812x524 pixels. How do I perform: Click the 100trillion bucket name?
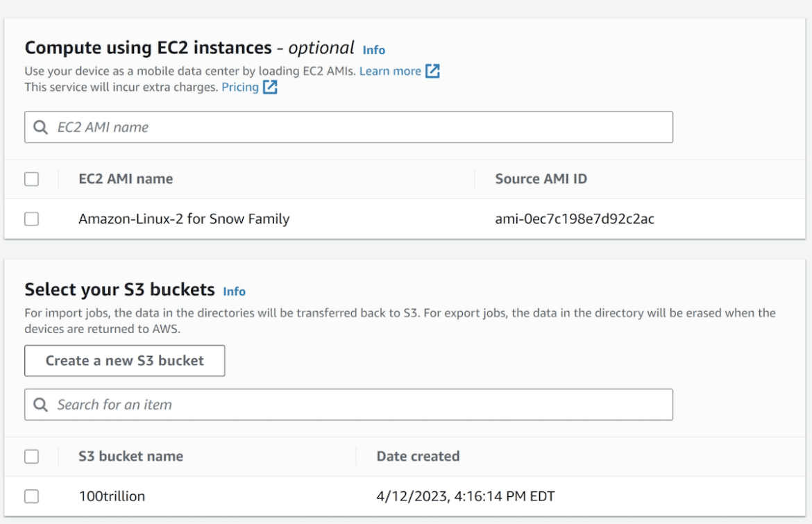click(112, 496)
